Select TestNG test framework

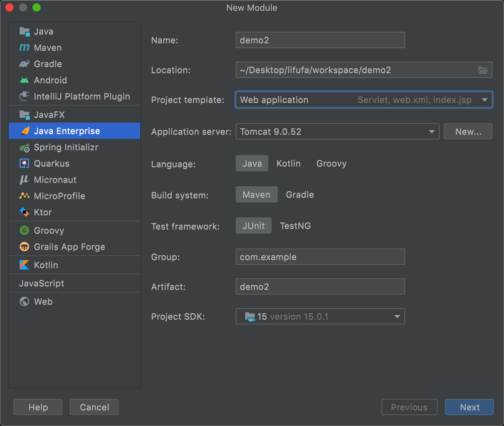(x=295, y=226)
